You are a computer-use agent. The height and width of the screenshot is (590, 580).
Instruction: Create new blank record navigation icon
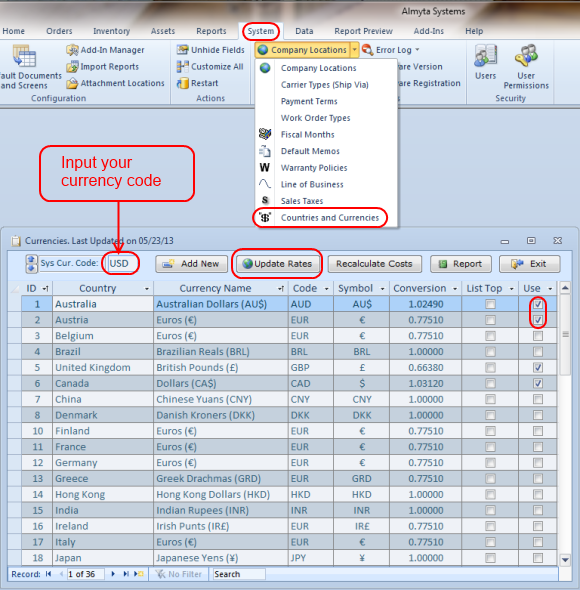(x=139, y=574)
